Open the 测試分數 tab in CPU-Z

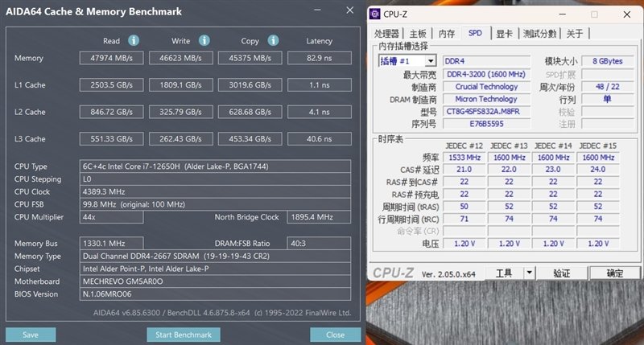pyautogui.click(x=539, y=34)
